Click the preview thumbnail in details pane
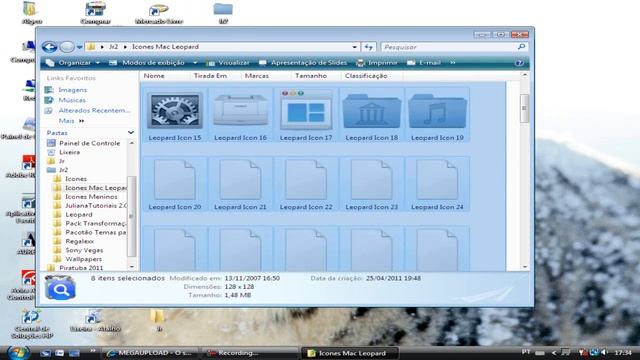The height and width of the screenshot is (360, 640). (x=60, y=287)
